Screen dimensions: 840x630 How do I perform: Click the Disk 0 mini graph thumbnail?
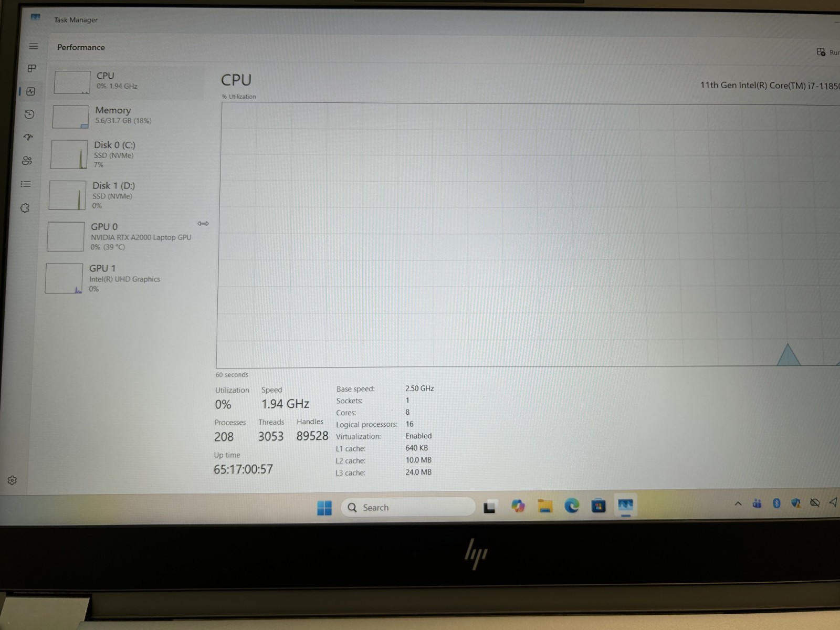69,154
